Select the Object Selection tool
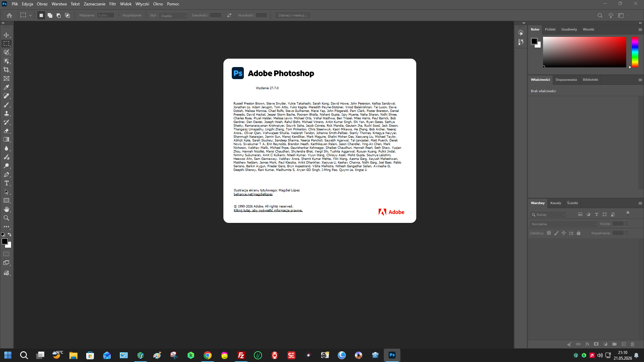This screenshot has width=644, height=362. pyautogui.click(x=6, y=61)
